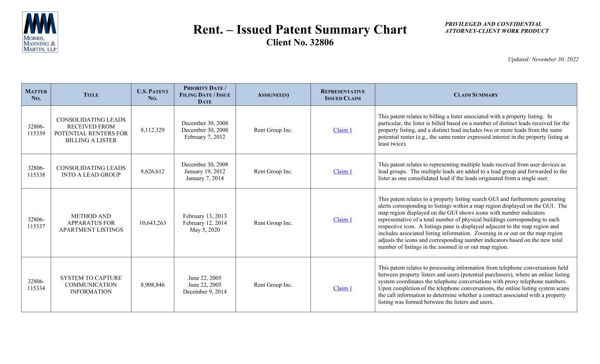Click the Privileged and Confidential notice
The height and width of the screenshot is (364, 600).
click(x=497, y=27)
